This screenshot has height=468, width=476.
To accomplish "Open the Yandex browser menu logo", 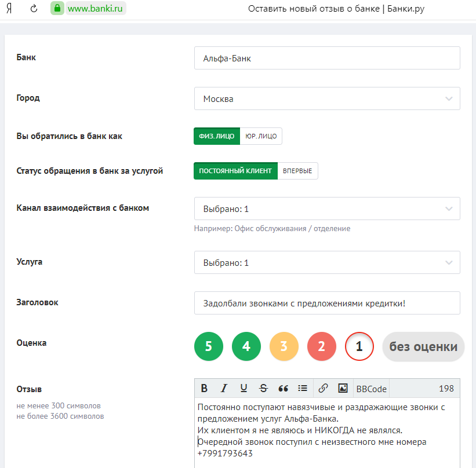I will click(x=9, y=9).
